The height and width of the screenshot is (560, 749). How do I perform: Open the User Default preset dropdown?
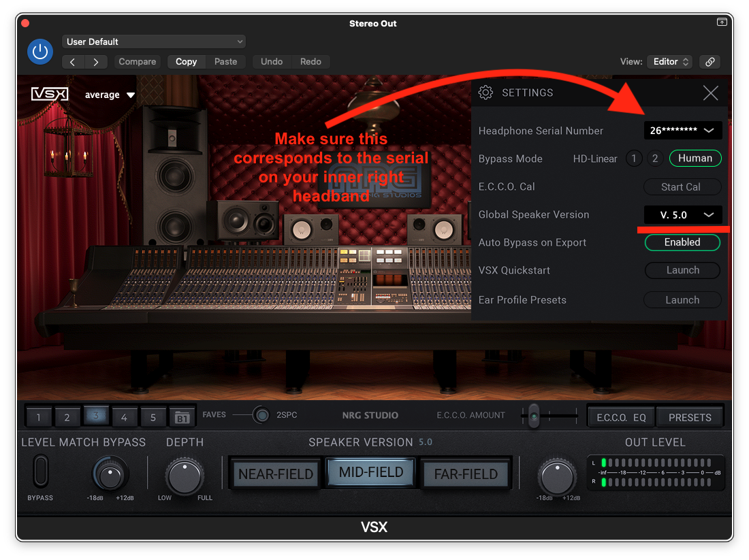coord(154,42)
